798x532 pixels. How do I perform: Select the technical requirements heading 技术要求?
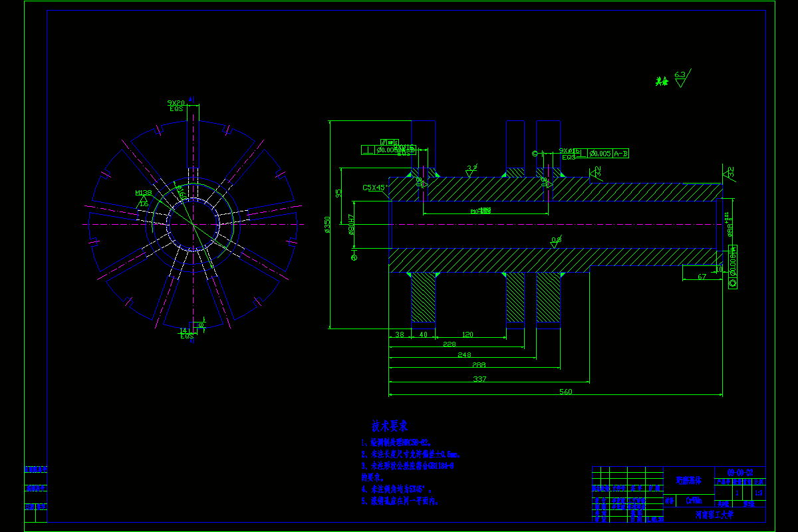[390, 425]
